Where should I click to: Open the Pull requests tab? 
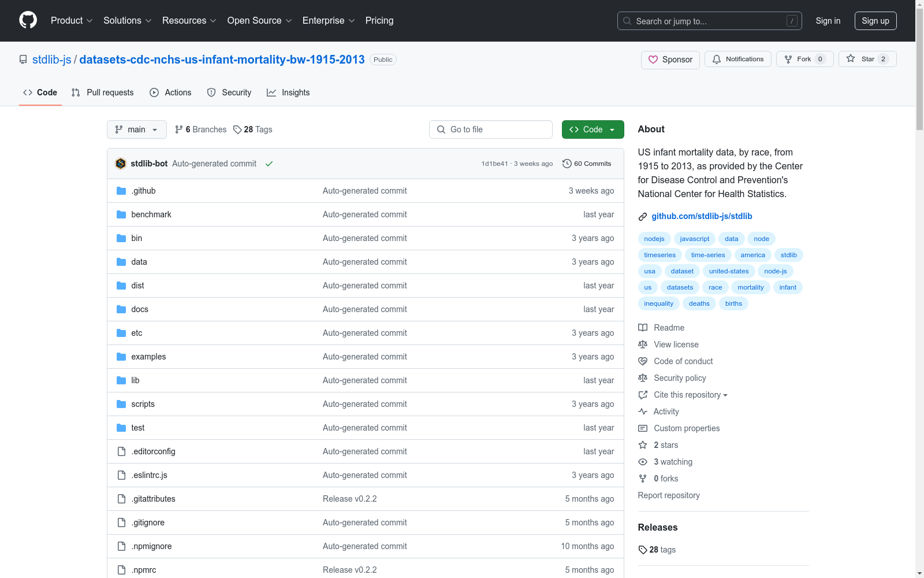[x=103, y=92]
